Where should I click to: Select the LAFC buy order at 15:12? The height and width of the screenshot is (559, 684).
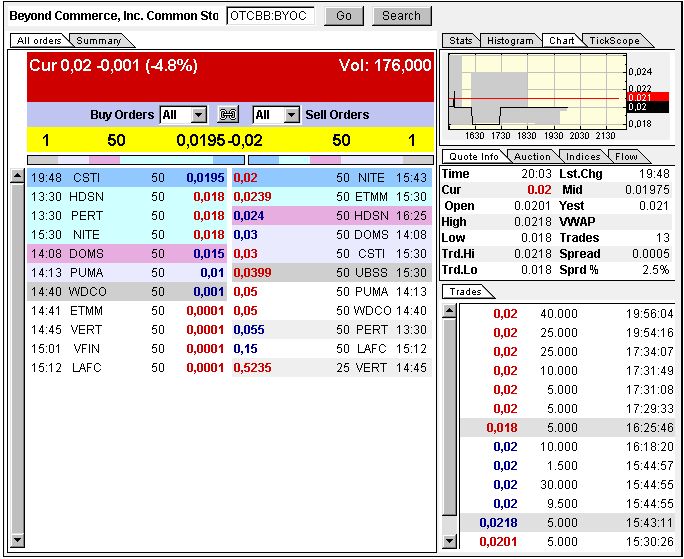pyautogui.click(x=127, y=367)
